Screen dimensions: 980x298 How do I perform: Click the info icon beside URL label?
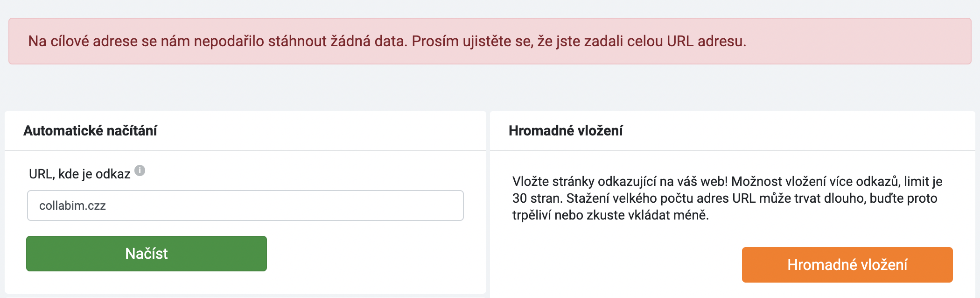(140, 170)
